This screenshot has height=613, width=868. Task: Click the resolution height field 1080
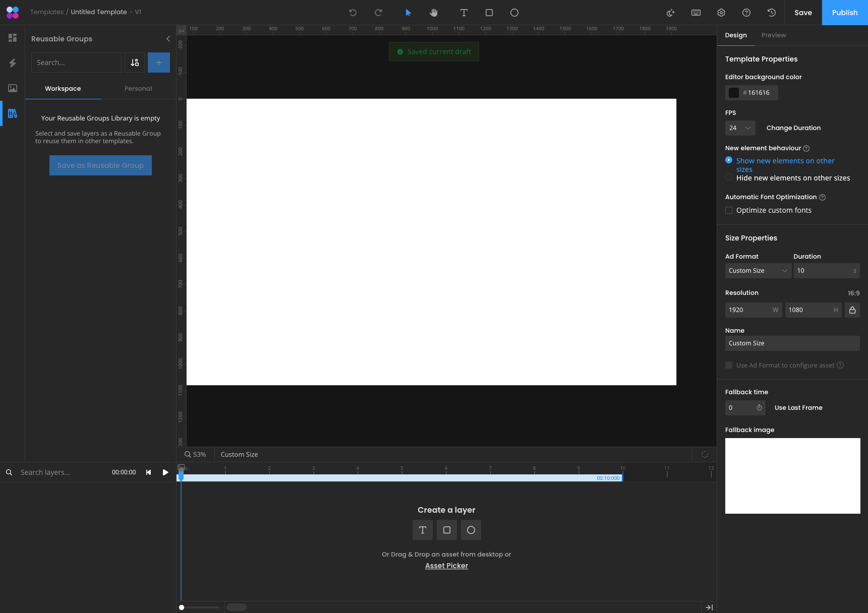[813, 310]
